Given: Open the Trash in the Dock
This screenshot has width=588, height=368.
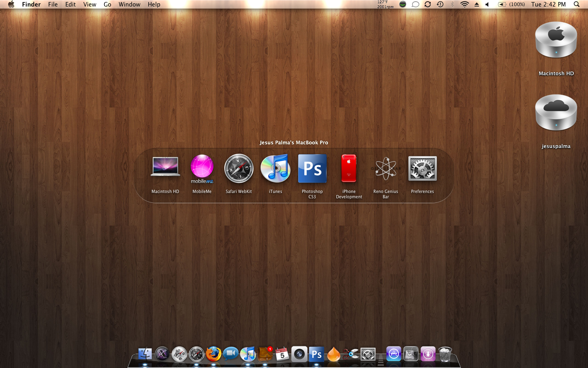Looking at the screenshot, I should coord(445,354).
